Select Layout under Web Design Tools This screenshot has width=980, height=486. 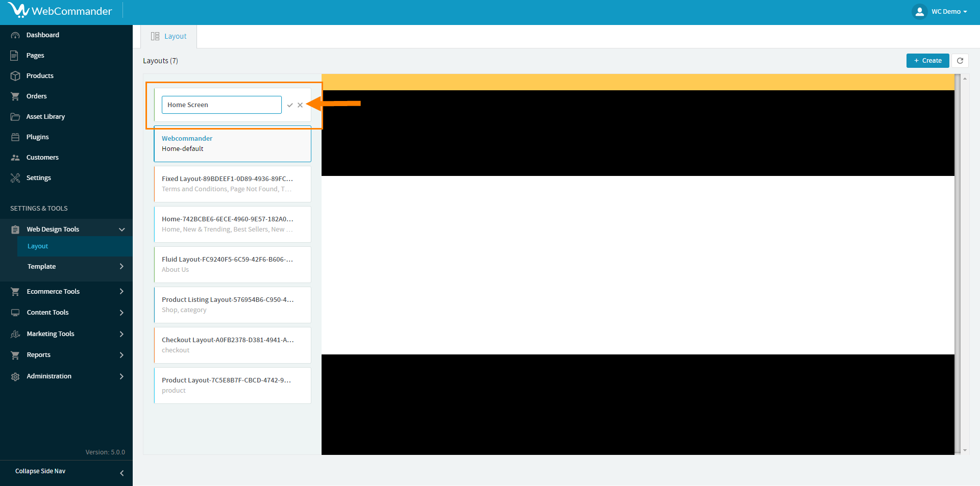pos(38,246)
